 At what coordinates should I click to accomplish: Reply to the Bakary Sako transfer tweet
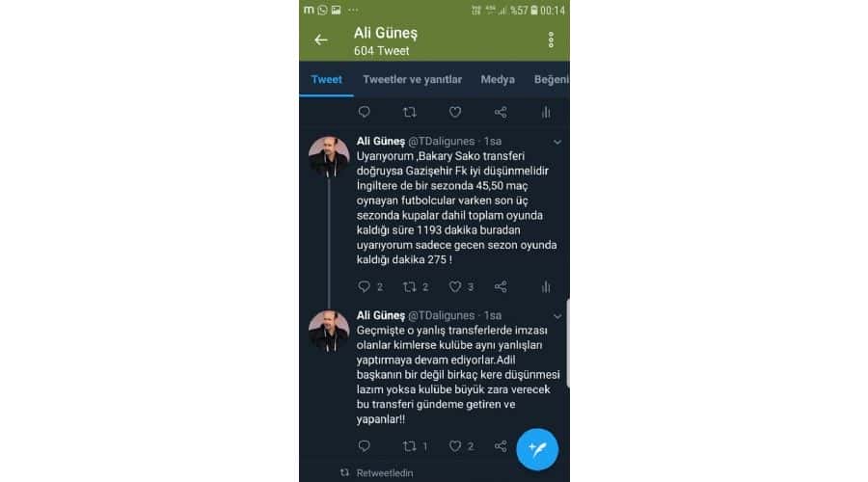point(365,286)
